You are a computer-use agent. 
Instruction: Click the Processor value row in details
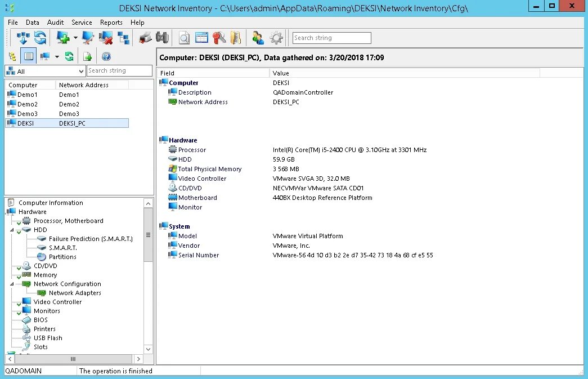click(x=349, y=150)
